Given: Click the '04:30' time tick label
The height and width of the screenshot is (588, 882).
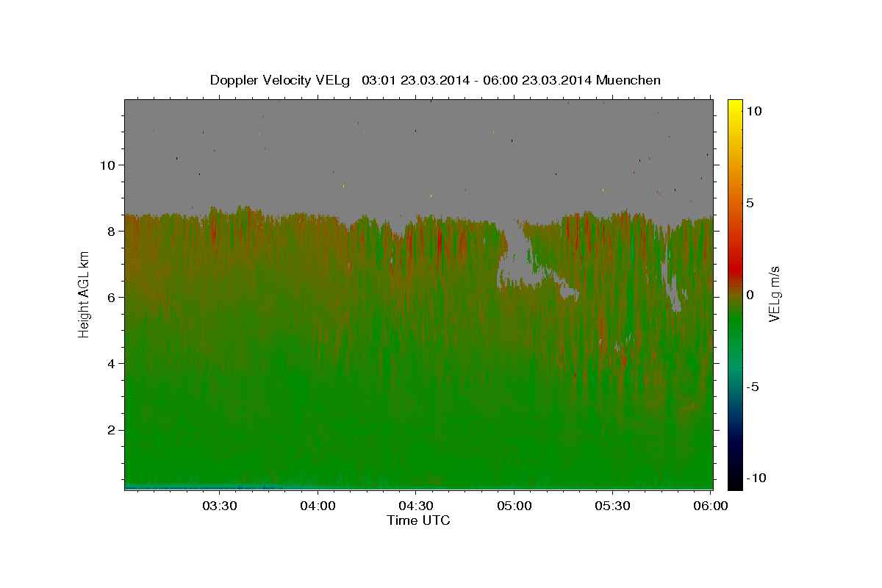Looking at the screenshot, I should [x=415, y=506].
